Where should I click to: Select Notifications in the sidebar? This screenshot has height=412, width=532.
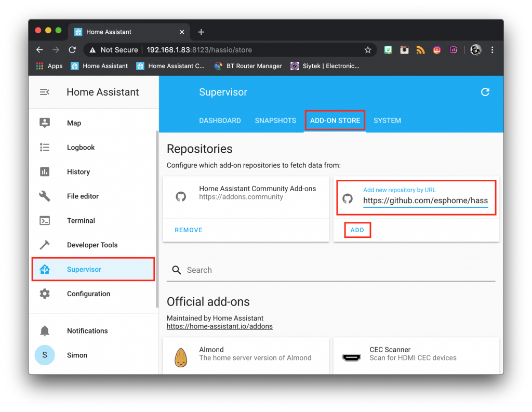(x=94, y=330)
